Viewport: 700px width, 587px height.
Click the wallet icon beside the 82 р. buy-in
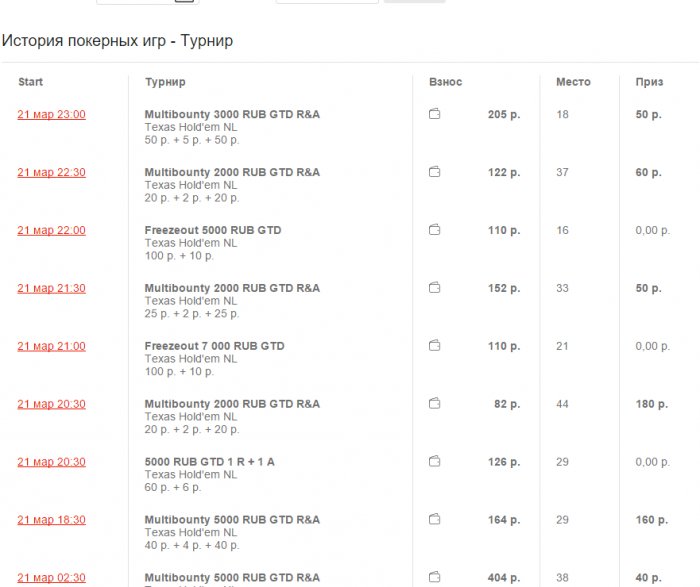pyautogui.click(x=434, y=404)
